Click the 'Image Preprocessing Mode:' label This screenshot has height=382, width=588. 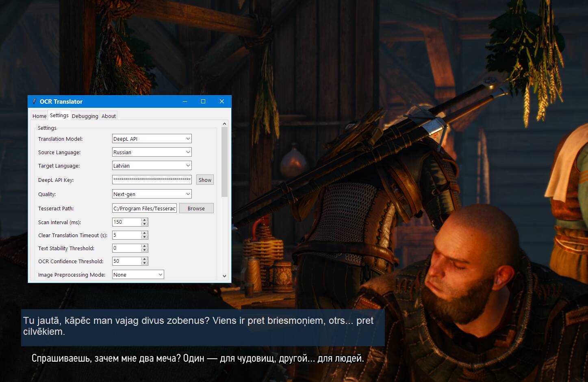pyautogui.click(x=72, y=275)
